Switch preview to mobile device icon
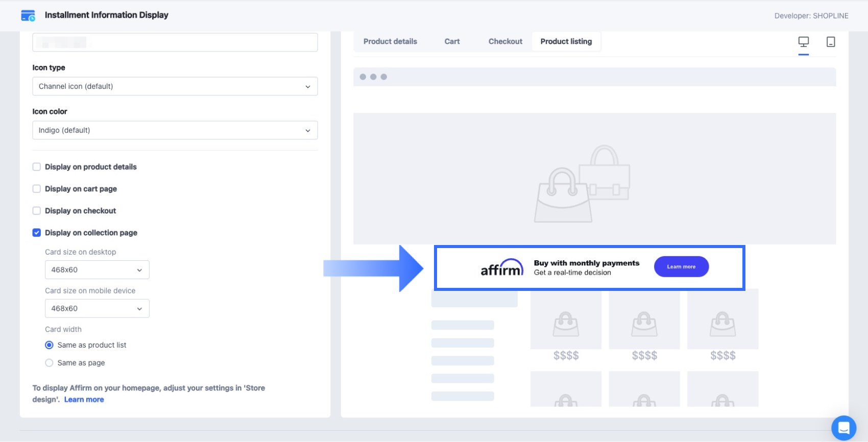 [x=831, y=42]
